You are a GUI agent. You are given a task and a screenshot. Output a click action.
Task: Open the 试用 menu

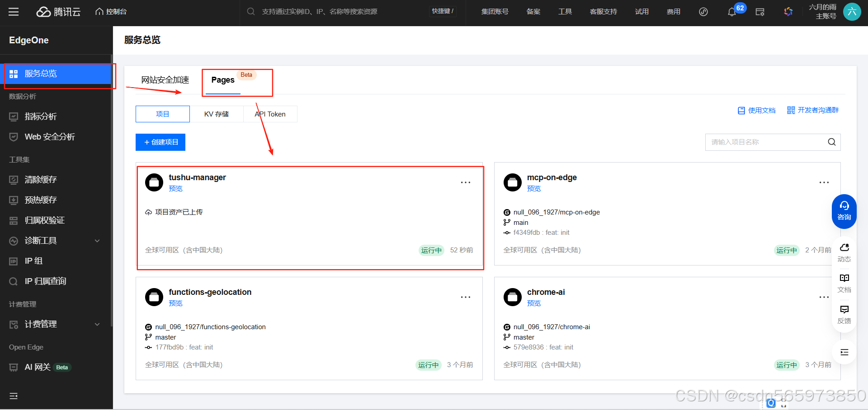point(642,12)
